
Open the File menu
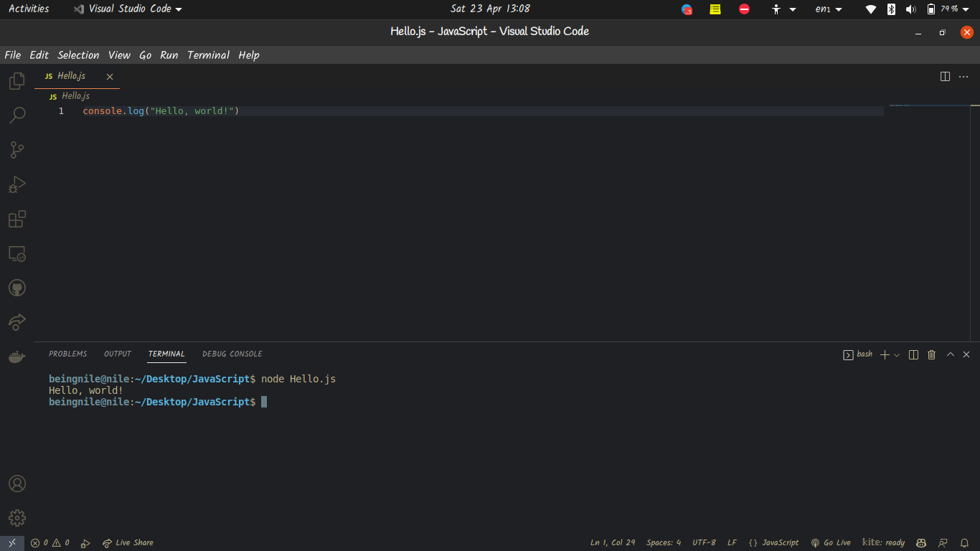click(x=13, y=55)
